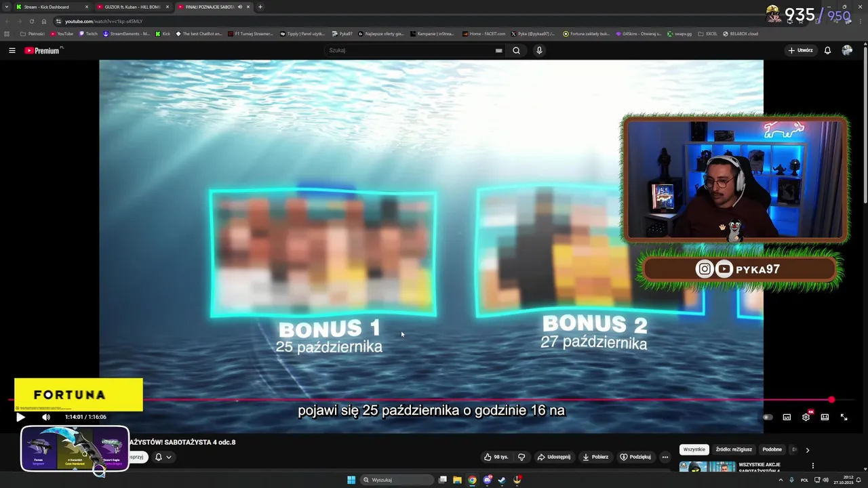Show hidden system tray icons
This screenshot has height=488, width=868.
coord(781,480)
